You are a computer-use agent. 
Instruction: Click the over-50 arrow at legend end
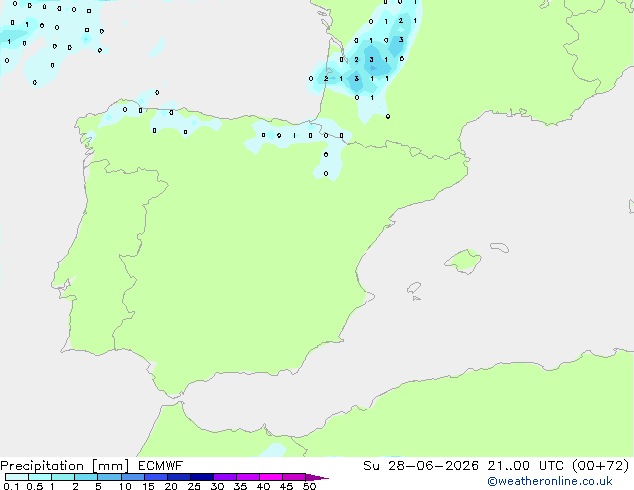coord(317,477)
